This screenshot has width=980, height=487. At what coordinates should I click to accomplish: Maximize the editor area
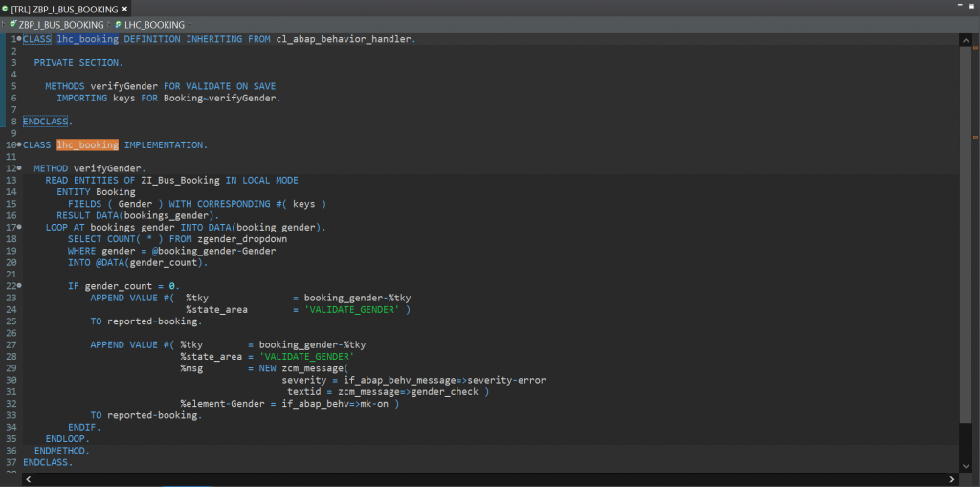point(973,5)
